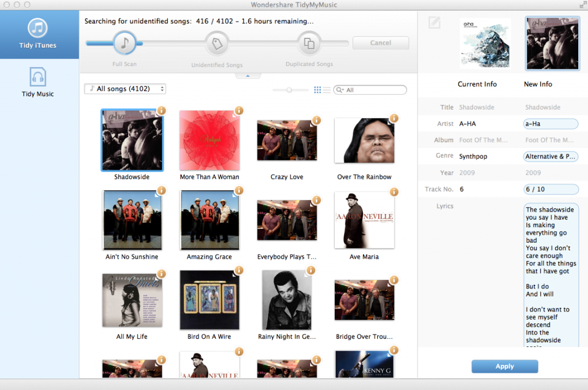Edit the new Artist field a-Ha
Image resolution: width=588 pixels, height=390 pixels.
point(551,124)
